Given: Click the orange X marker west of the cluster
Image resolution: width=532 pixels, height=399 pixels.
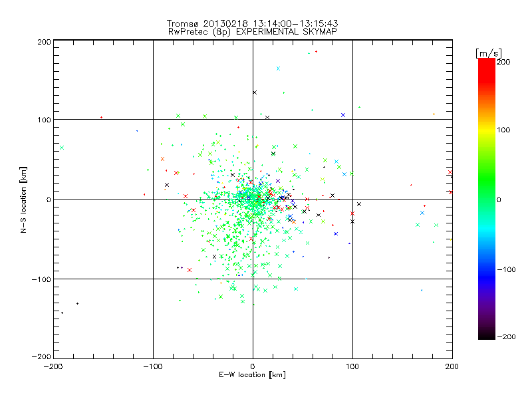Looking at the screenshot, I should [x=162, y=159].
